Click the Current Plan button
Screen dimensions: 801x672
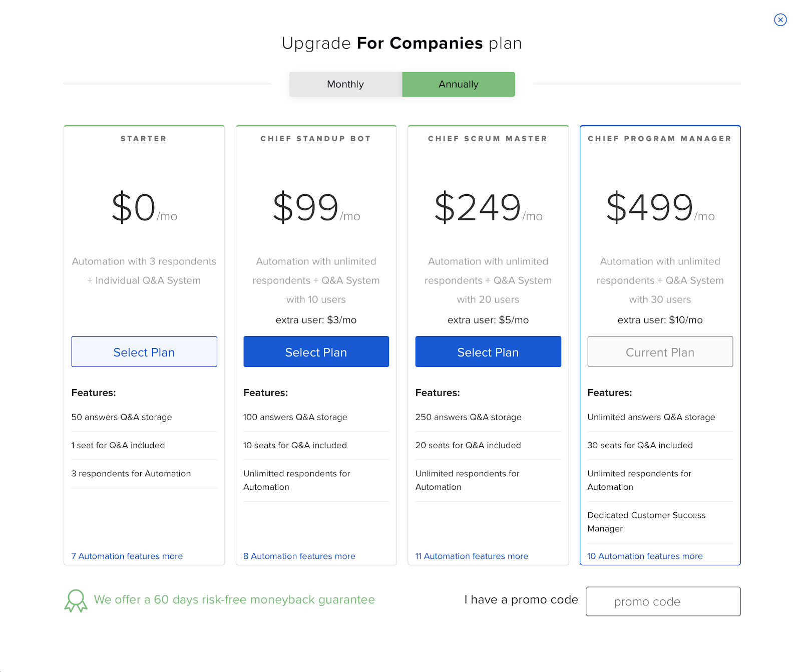660,352
